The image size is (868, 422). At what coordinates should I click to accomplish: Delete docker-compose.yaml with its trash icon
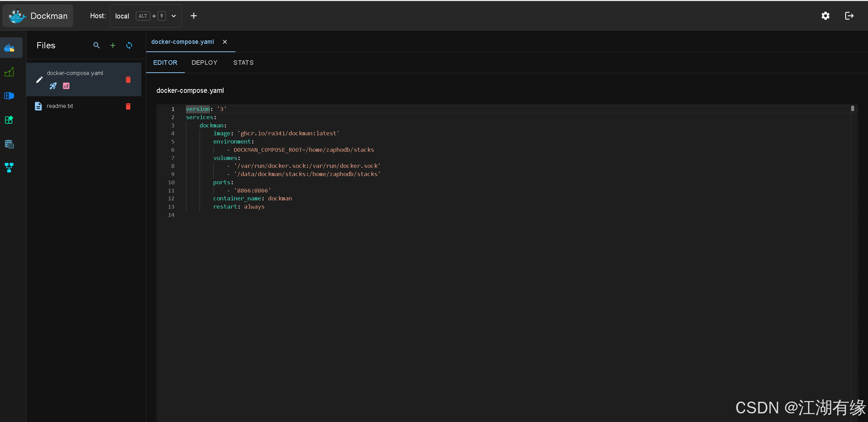click(x=128, y=79)
